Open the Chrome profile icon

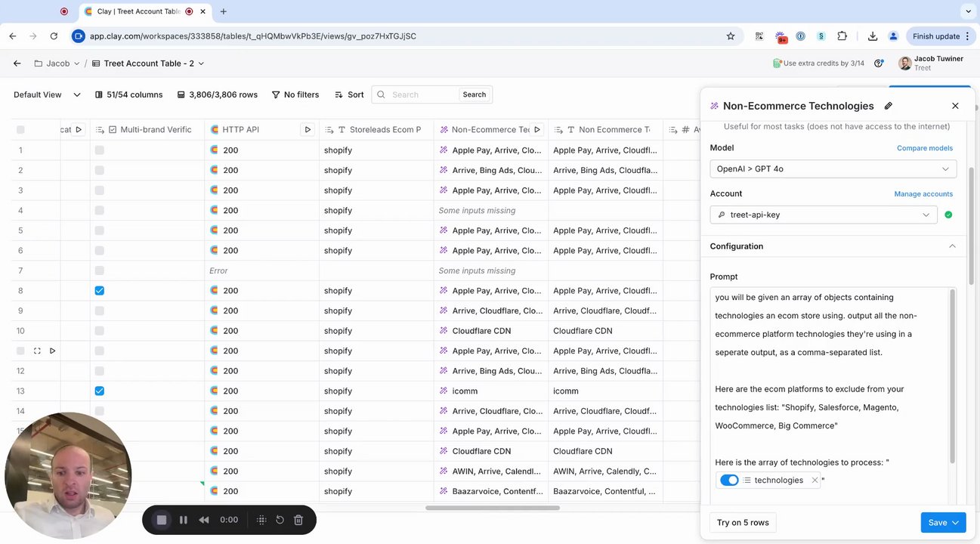893,36
